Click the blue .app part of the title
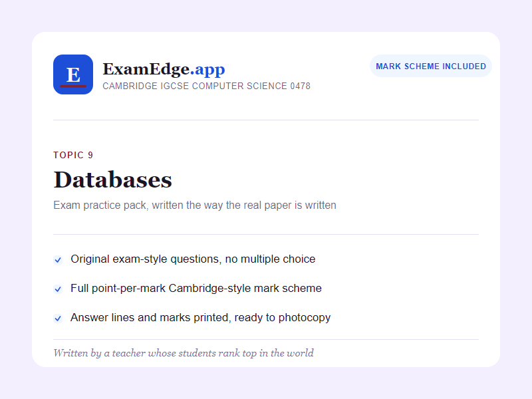This screenshot has width=532, height=399. click(207, 70)
